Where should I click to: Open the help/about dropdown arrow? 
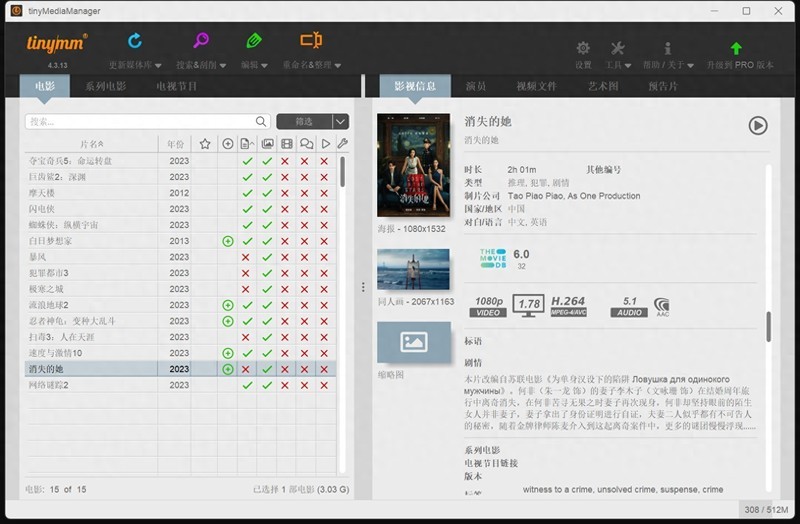pos(690,65)
